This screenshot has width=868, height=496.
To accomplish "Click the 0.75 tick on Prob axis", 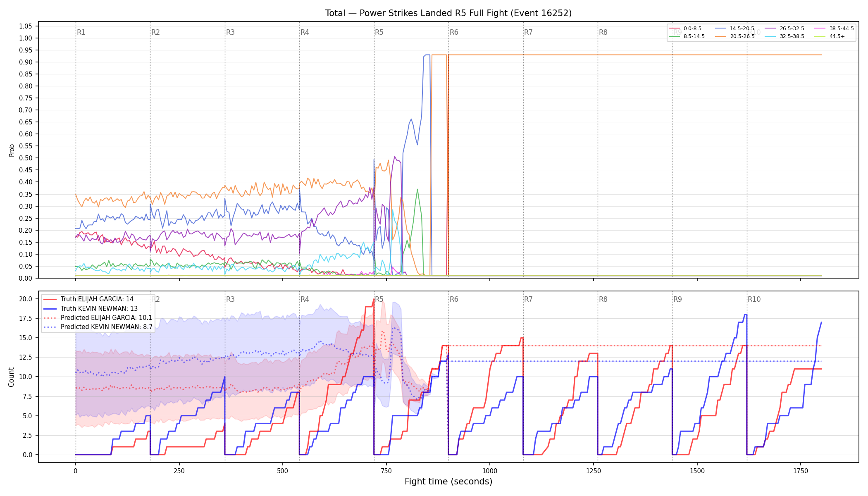I will click(x=26, y=98).
